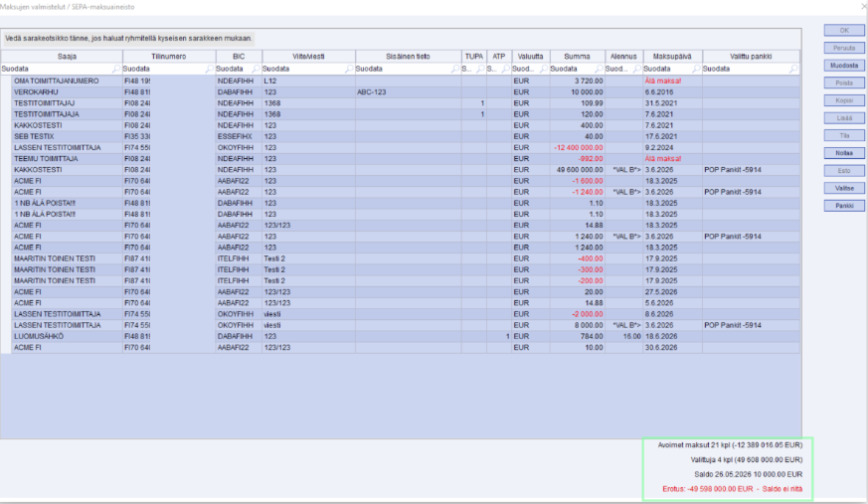Image resolution: width=868 pixels, height=504 pixels.
Task: Sort by the Maksupäivä column header
Action: (672, 57)
